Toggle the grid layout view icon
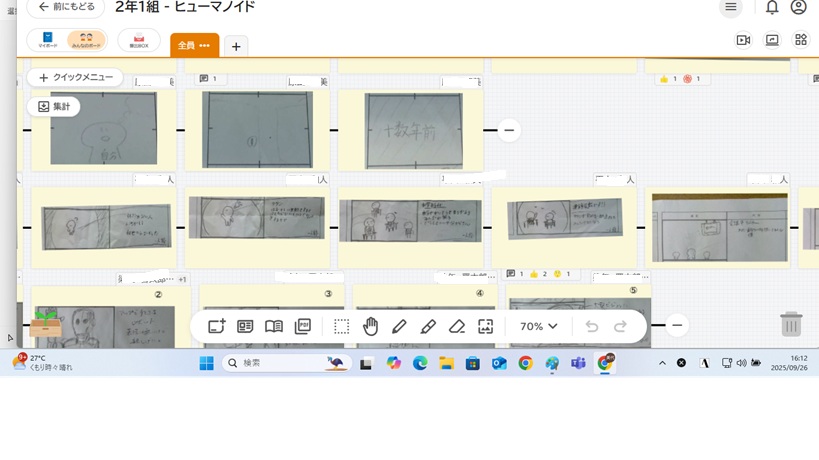Screen dimensions: 819x460 pos(801,40)
